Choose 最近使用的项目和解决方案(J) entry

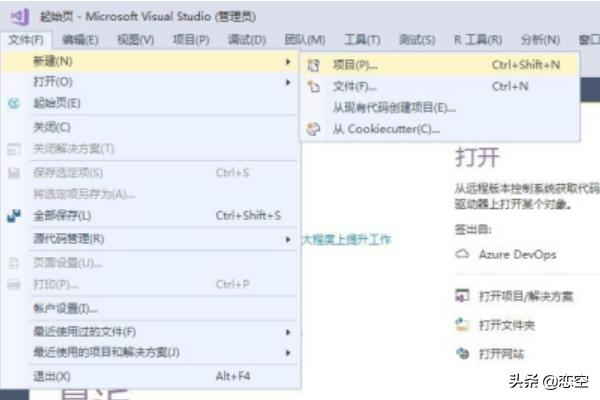(x=150, y=352)
